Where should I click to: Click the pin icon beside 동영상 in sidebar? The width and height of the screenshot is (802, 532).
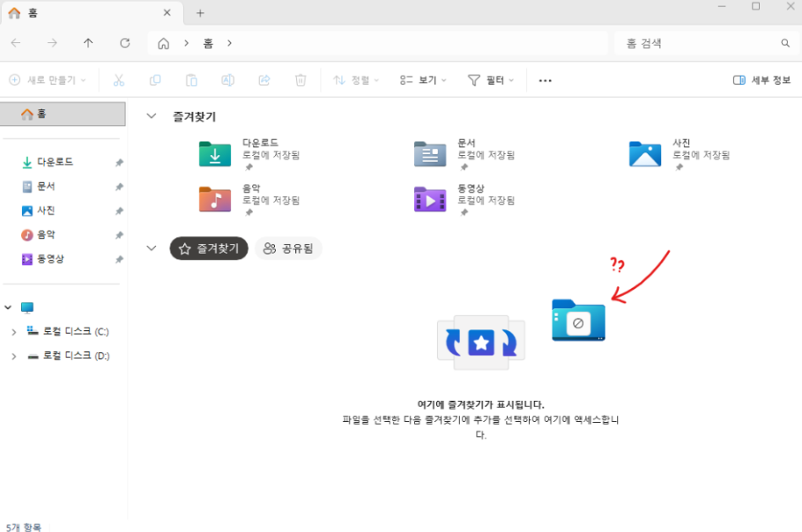[x=119, y=260]
